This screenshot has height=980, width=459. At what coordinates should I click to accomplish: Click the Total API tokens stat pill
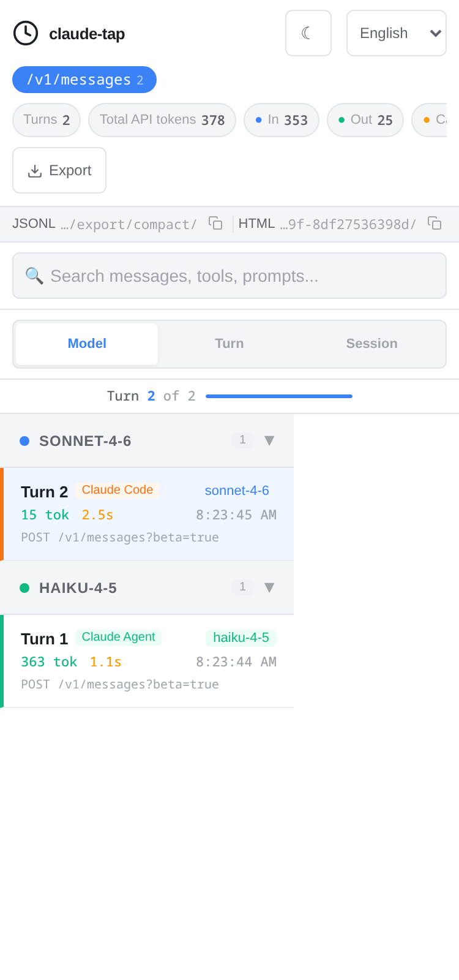(x=162, y=120)
